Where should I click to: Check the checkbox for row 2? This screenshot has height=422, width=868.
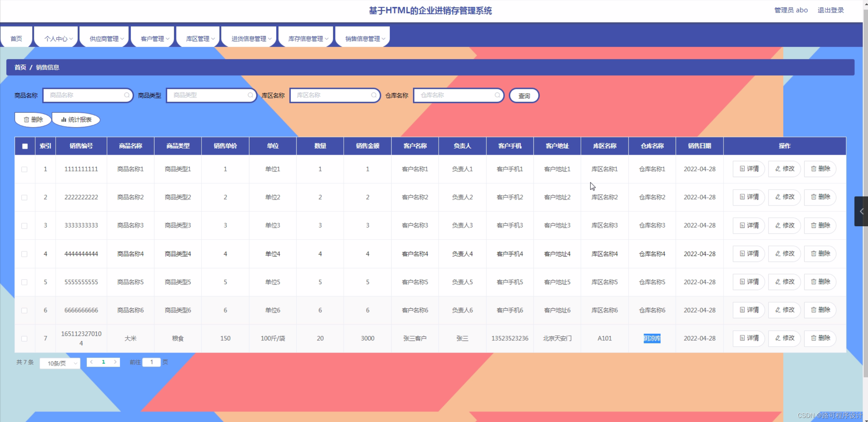click(x=24, y=197)
